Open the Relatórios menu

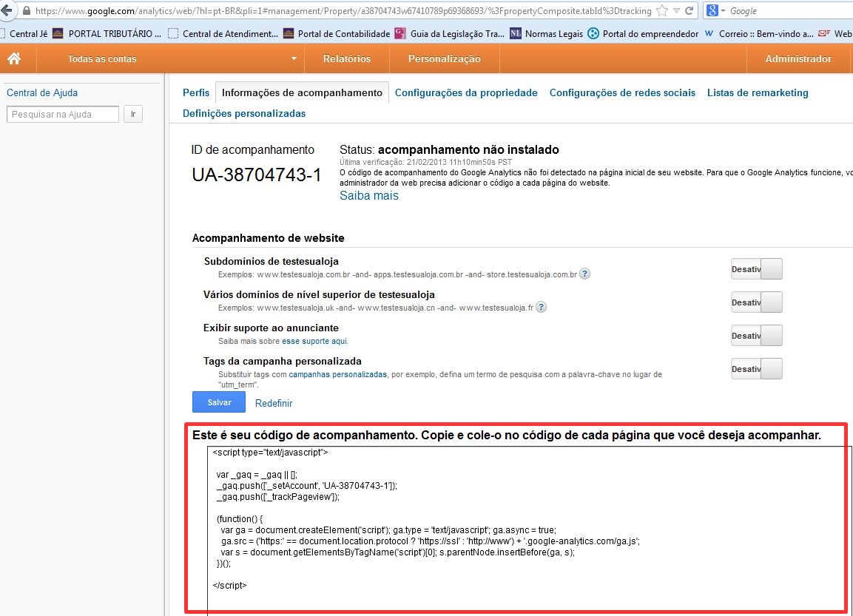pyautogui.click(x=346, y=58)
